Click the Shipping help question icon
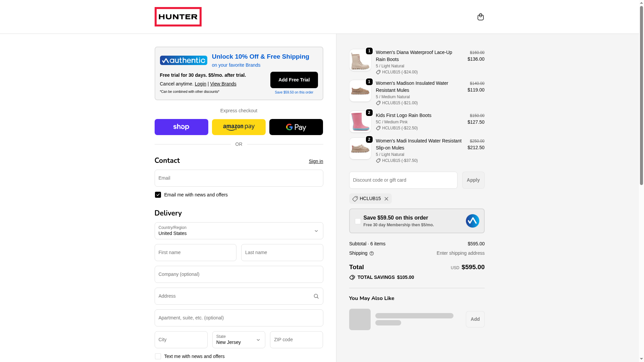Screen dimensions: 644x362 [x=372, y=253]
